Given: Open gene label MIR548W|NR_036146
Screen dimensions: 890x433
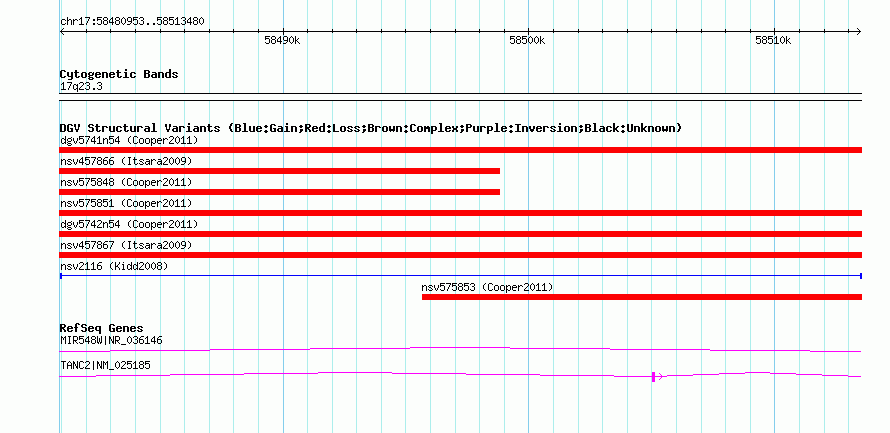Looking at the screenshot, I should [111, 340].
